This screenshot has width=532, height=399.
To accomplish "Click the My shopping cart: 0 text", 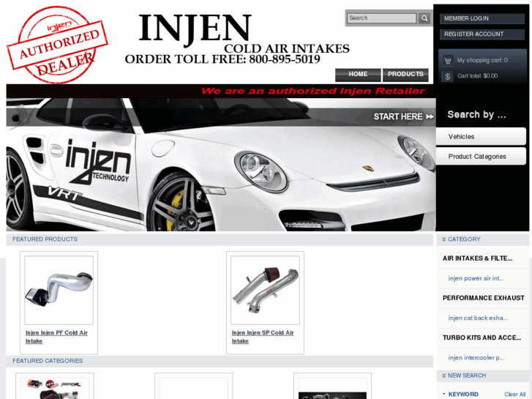I will click(482, 61).
